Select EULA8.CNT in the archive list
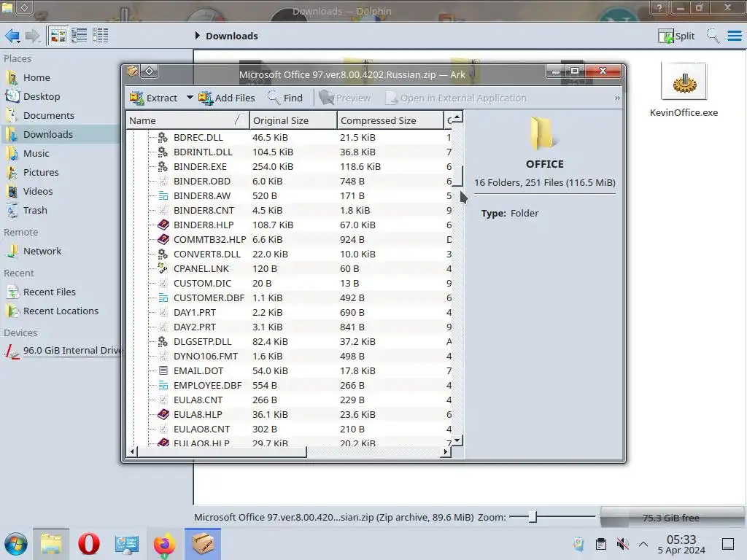The width and height of the screenshot is (747, 560). pyautogui.click(x=198, y=400)
